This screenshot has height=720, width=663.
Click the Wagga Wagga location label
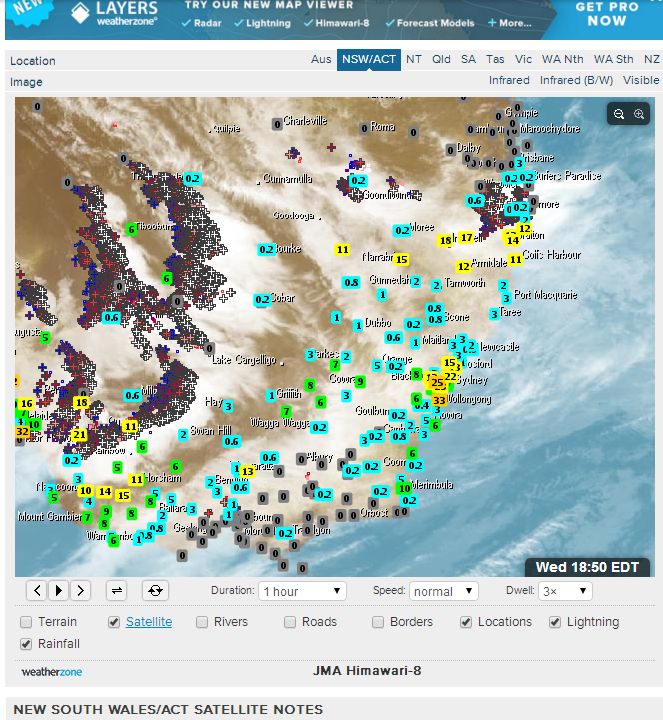(x=280, y=422)
